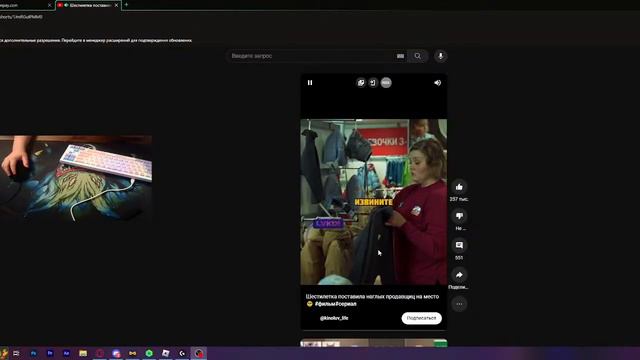Viewport: 640px width, 360px height.
Task: Click the playing video frame
Action: pos(373,202)
